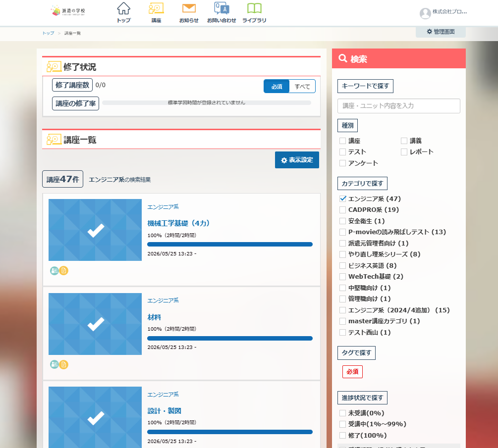Click the 講座47件 result count
498x448 pixels.
click(x=62, y=179)
